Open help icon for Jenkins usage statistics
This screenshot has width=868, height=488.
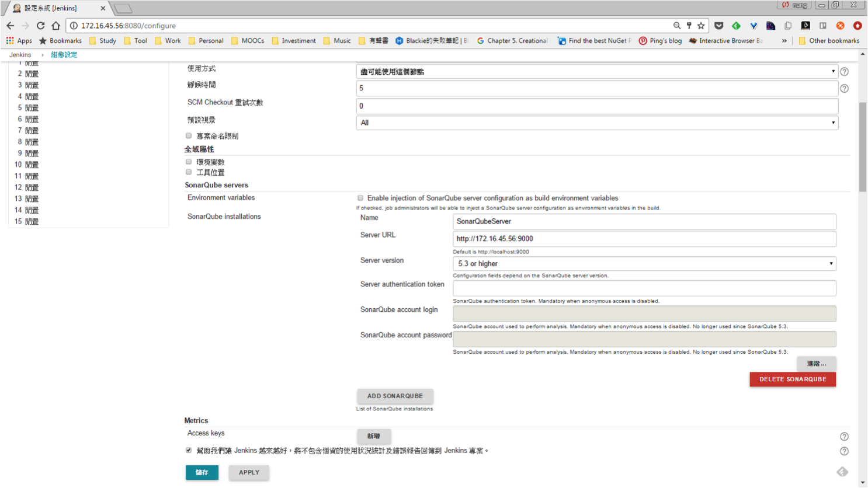pyautogui.click(x=844, y=451)
